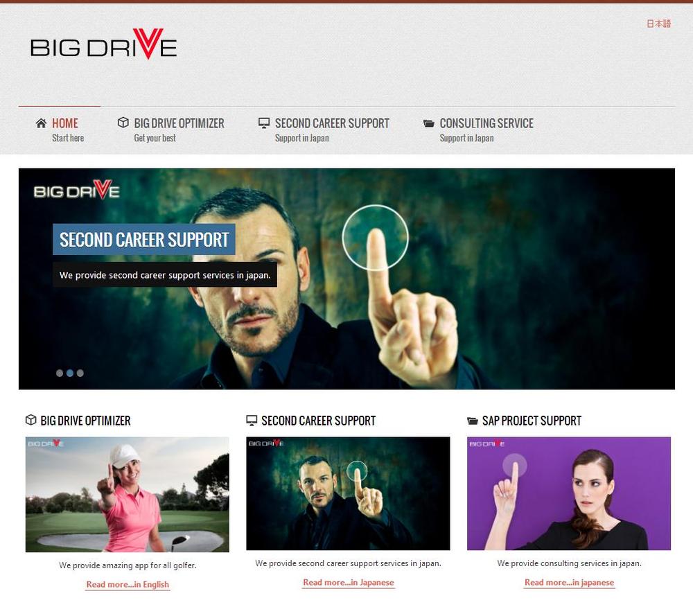Click the Second Career Support banner title

144,240
